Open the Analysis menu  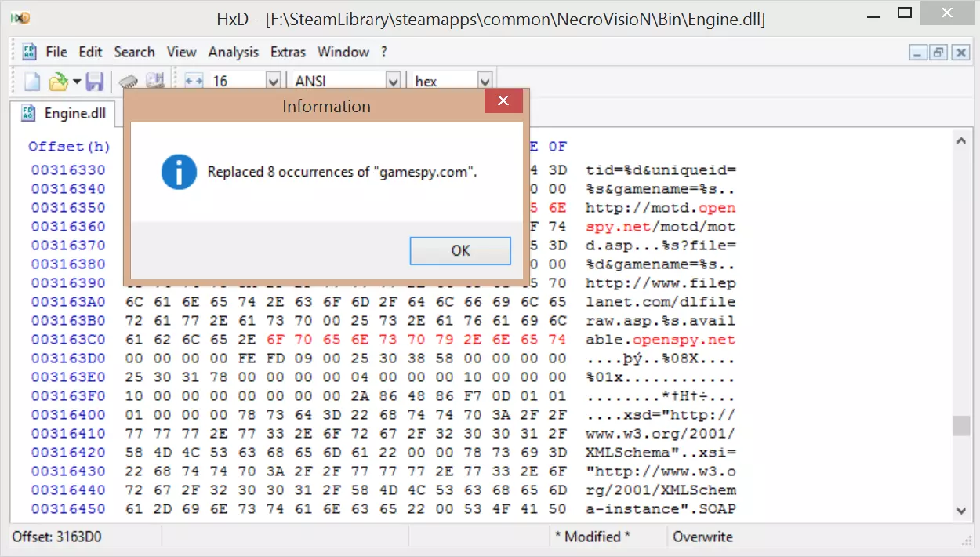point(233,52)
